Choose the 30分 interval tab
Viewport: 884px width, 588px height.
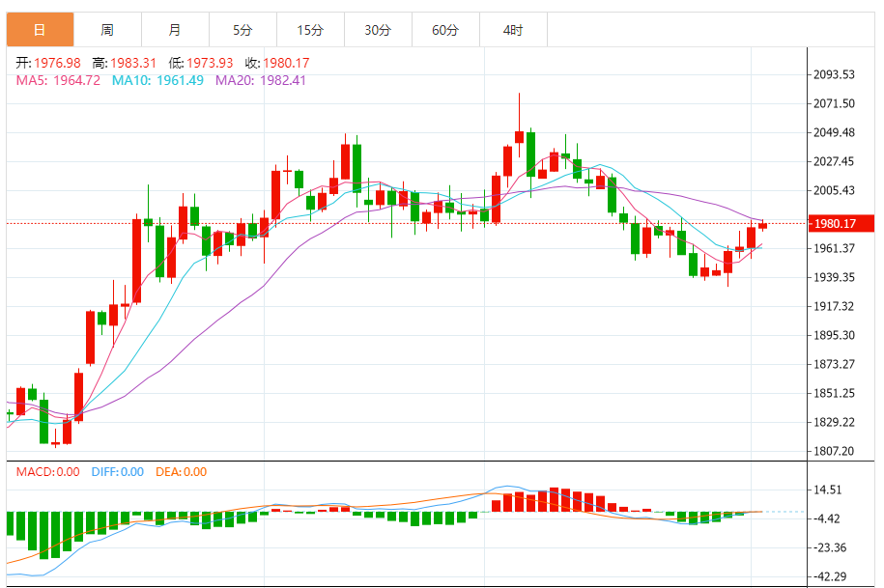point(379,30)
